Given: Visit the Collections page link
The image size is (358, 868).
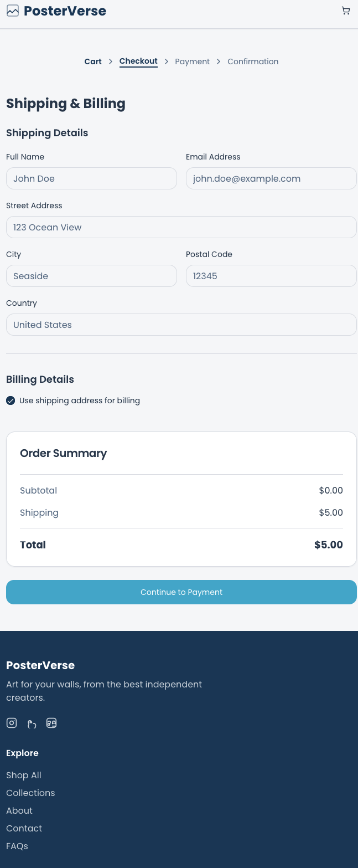Looking at the screenshot, I should click(x=30, y=793).
